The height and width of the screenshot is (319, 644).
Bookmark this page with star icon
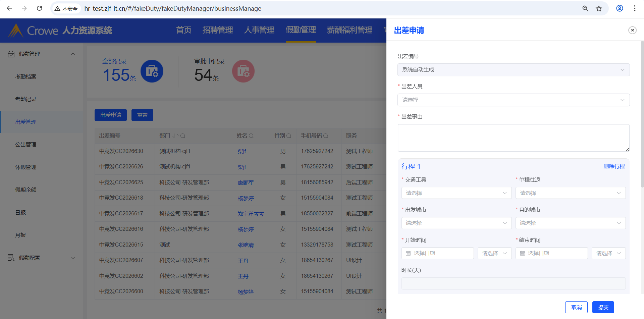(x=599, y=8)
